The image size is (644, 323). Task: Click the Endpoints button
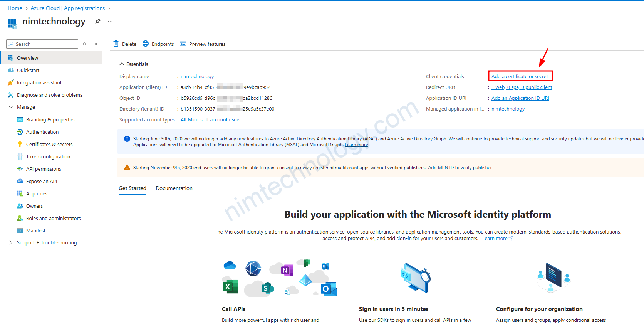(158, 44)
